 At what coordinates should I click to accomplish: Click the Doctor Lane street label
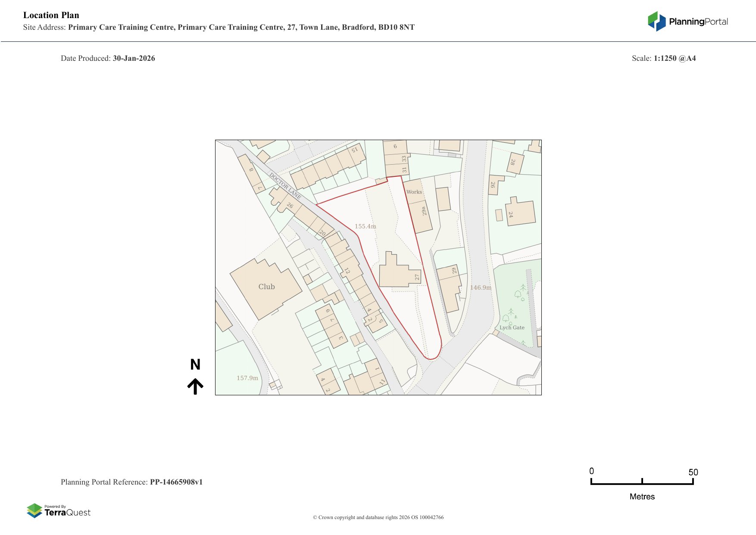pos(285,186)
